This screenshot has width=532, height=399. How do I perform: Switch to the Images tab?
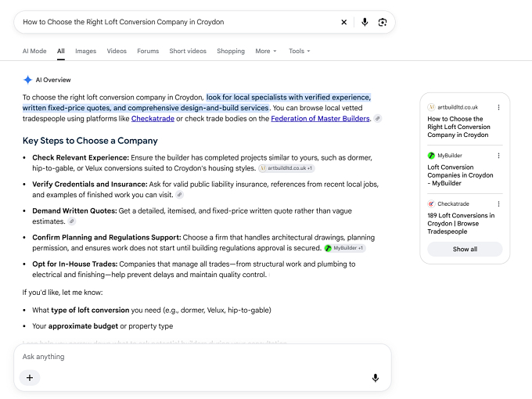coord(85,51)
